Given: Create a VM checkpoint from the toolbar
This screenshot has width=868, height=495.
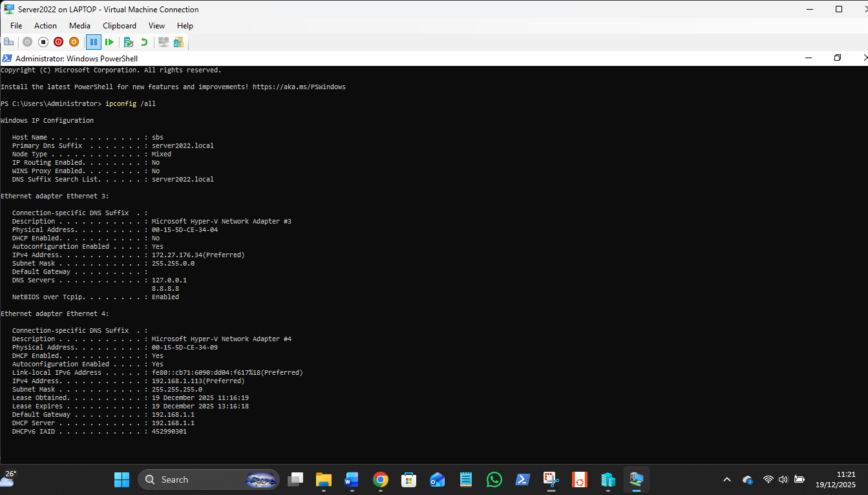Looking at the screenshot, I should point(129,42).
